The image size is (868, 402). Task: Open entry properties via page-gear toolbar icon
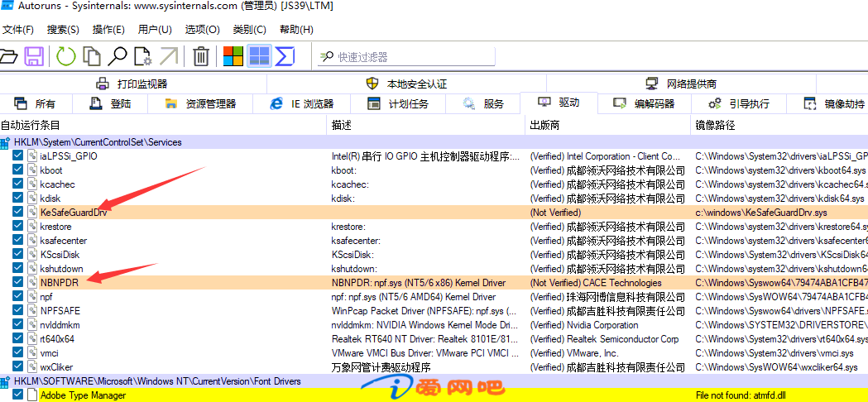[x=143, y=56]
